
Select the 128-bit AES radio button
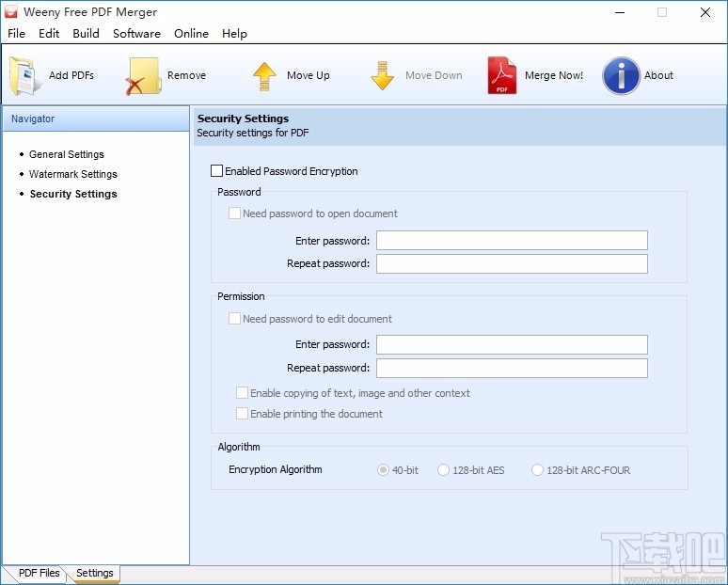point(443,470)
